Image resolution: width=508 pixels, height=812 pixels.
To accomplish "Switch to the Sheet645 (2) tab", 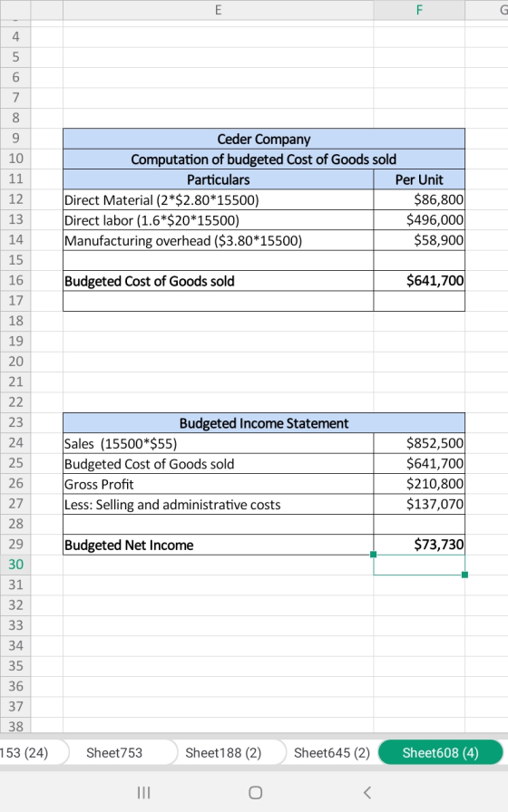I will pos(332,752).
